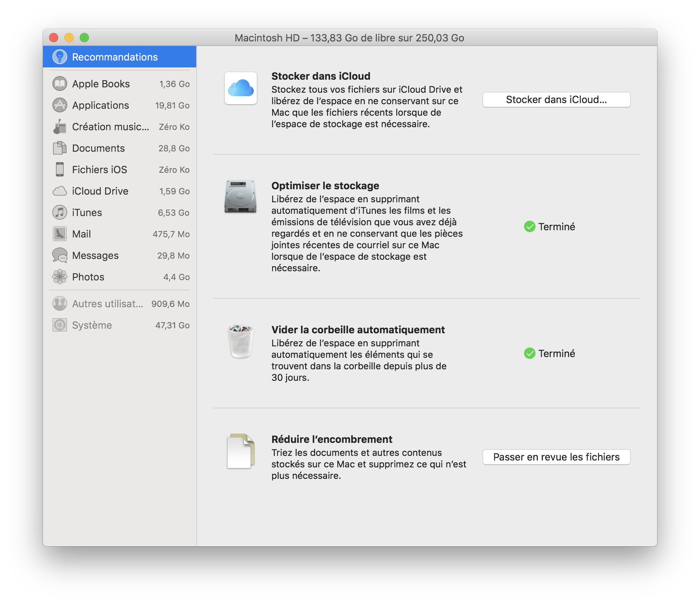The image size is (700, 603).
Task: Click the Mail stamp icon
Action: 60,234
